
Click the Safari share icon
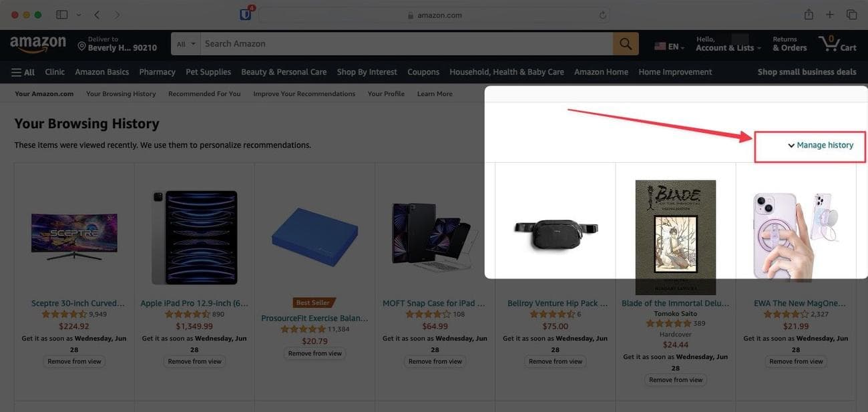point(809,15)
